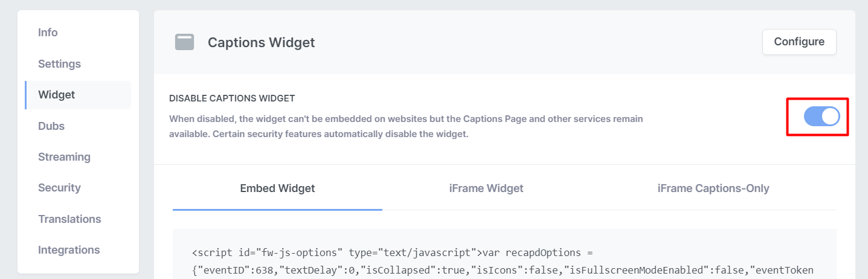868x279 pixels.
Task: Open the Configure button
Action: pos(799,42)
